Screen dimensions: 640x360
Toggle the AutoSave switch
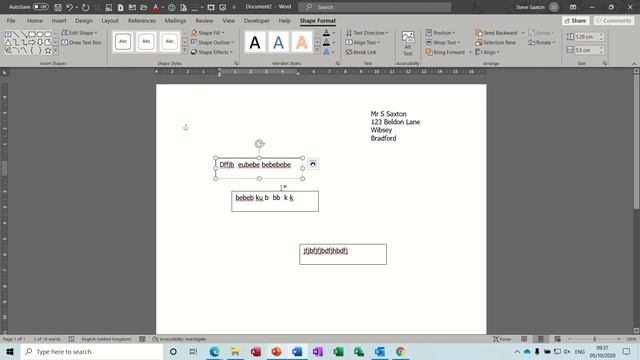click(x=40, y=7)
